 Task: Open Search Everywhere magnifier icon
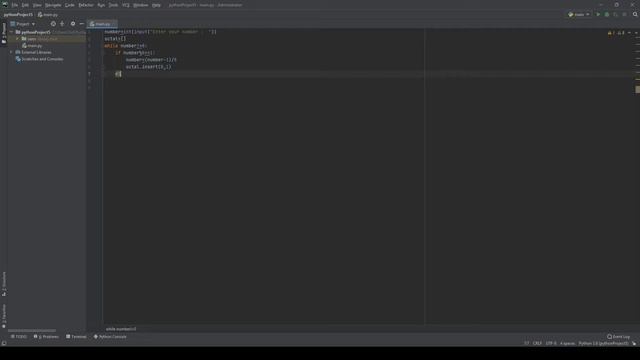pyautogui.click(x=635, y=15)
